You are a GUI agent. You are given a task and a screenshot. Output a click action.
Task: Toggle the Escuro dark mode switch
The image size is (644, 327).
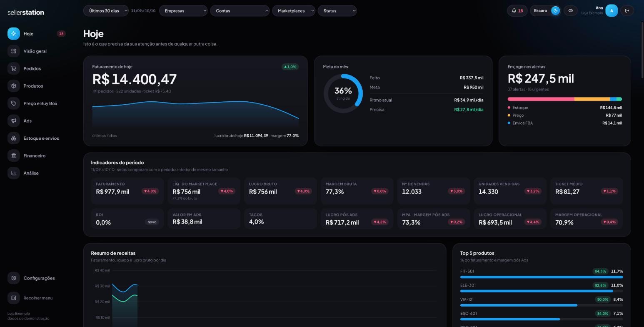point(555,11)
